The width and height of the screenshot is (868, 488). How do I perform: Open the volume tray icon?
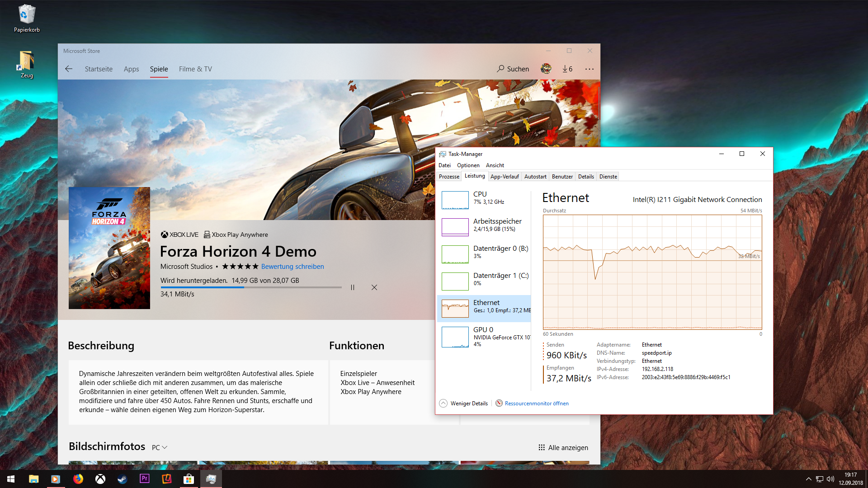[x=830, y=479]
